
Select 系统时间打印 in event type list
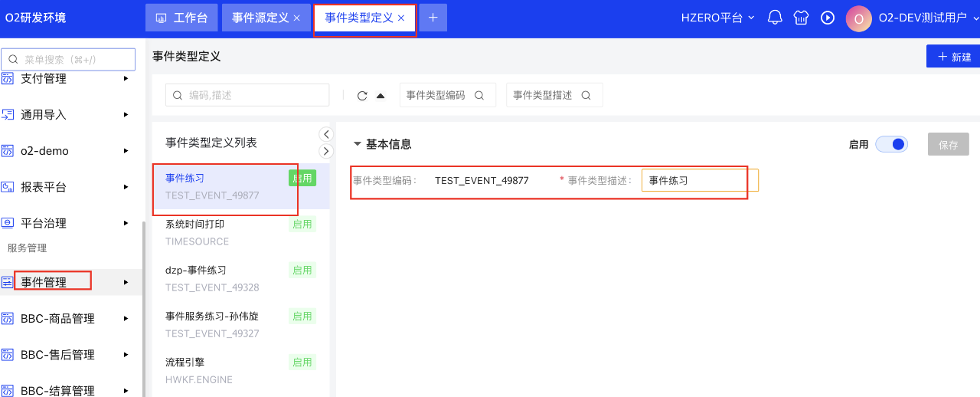pos(195,225)
